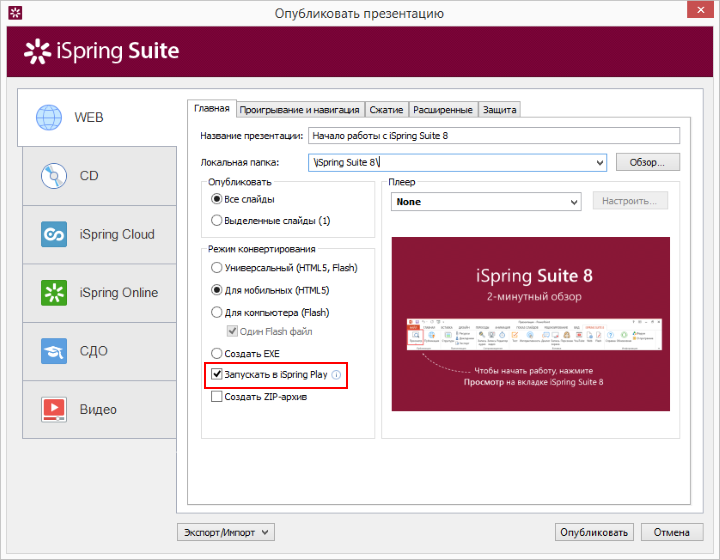The image size is (720, 560).
Task: Click the Обзор... button
Action: (647, 162)
